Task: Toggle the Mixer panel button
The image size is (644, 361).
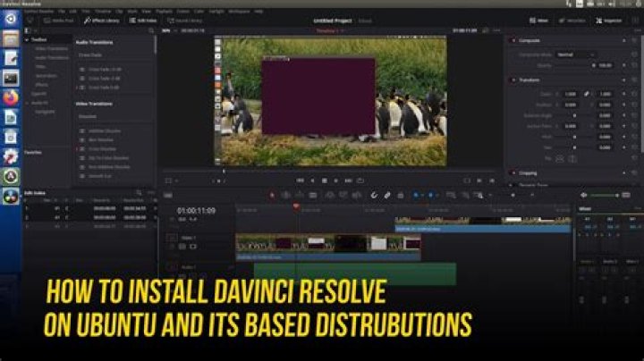Action: (538, 21)
